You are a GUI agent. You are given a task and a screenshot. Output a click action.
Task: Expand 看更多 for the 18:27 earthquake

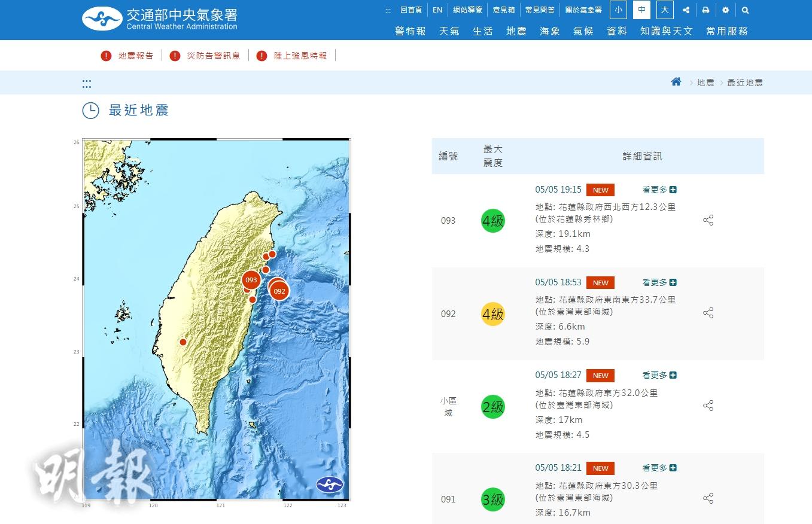pyautogui.click(x=659, y=375)
